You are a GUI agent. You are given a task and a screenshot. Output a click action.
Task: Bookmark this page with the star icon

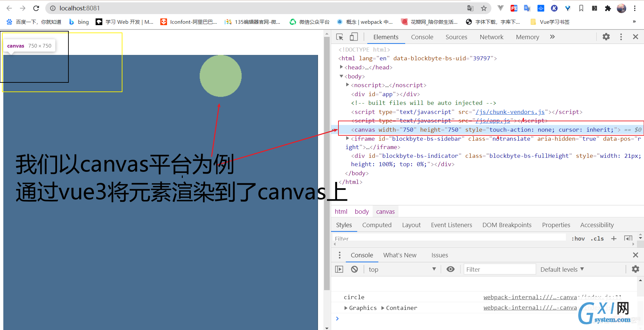point(484,8)
